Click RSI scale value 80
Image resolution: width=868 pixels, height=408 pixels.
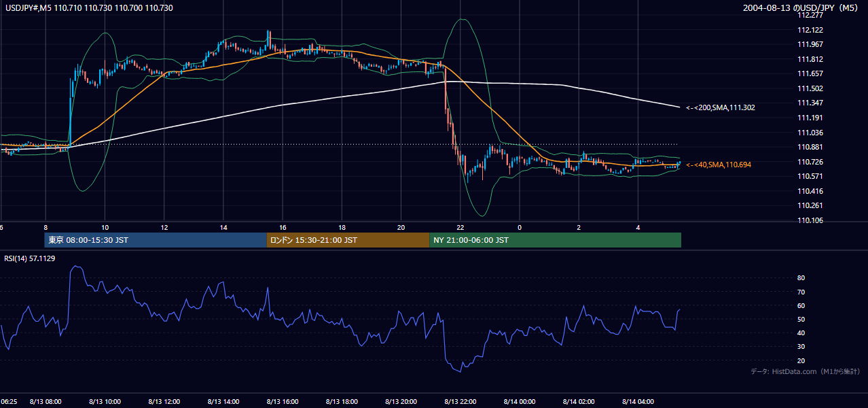(x=801, y=278)
